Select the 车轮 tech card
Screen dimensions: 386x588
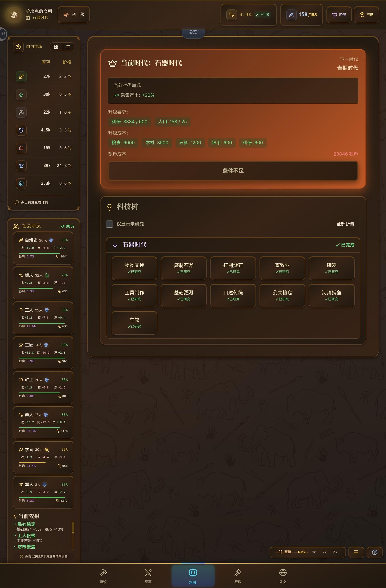(x=134, y=323)
